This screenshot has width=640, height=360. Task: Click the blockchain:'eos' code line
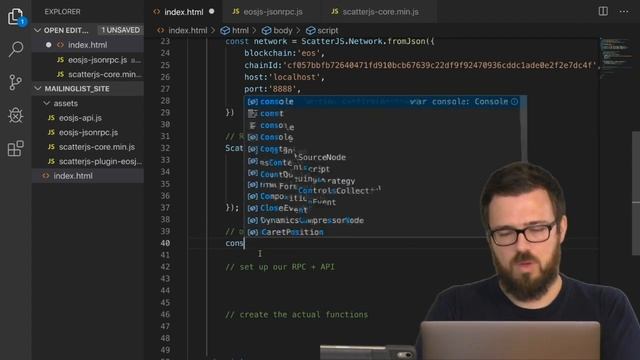284,53
